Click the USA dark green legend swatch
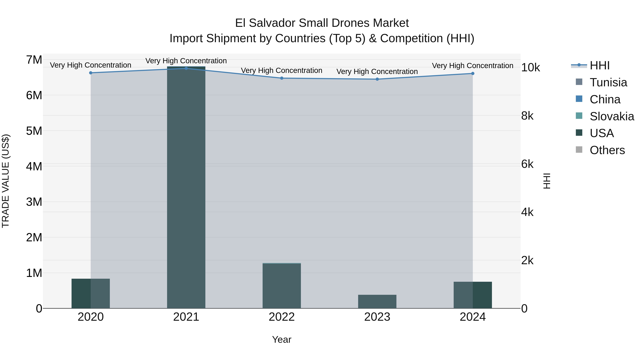 coord(579,133)
